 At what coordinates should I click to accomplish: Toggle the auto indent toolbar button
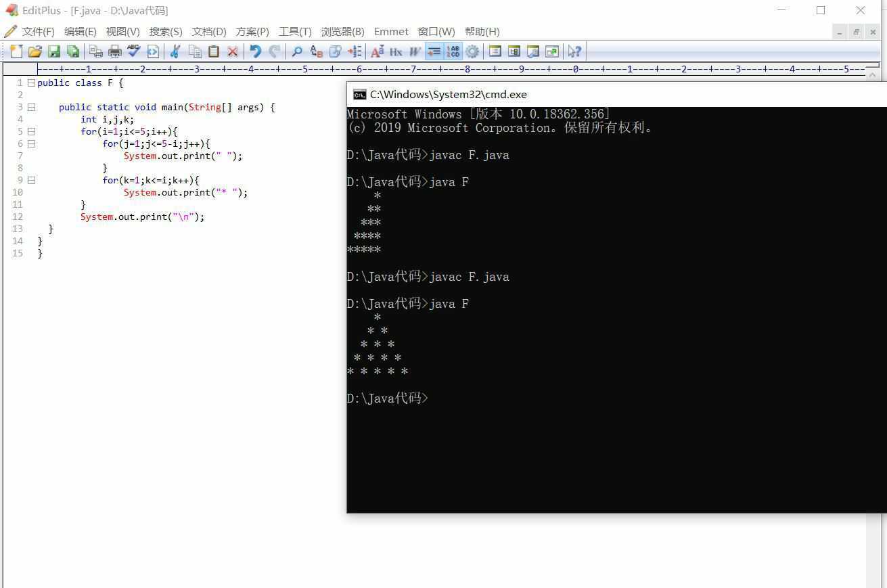(434, 51)
